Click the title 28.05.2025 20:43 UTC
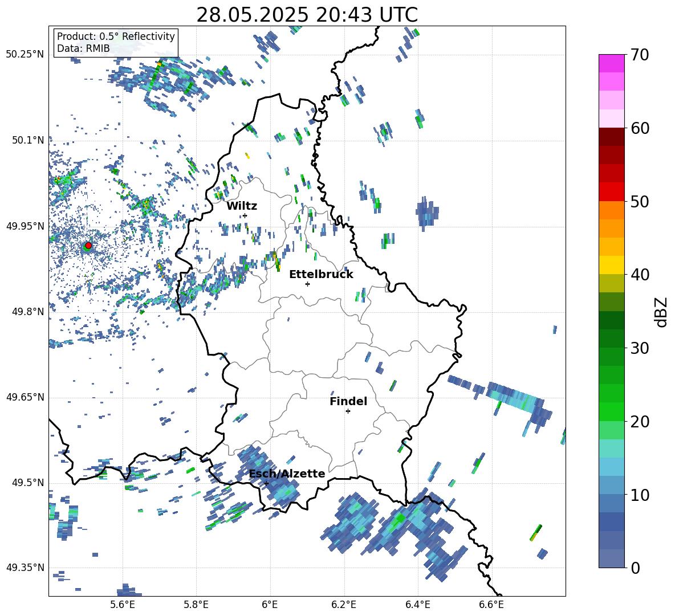 point(307,15)
